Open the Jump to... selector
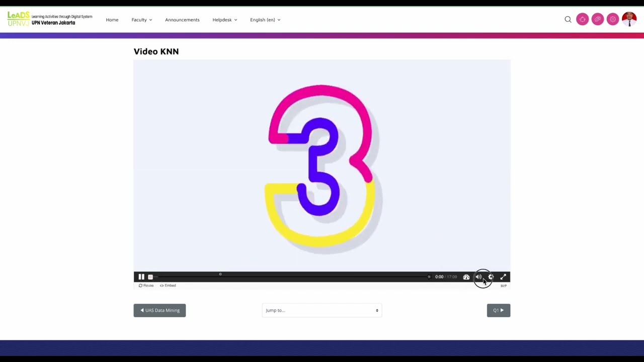644x362 pixels. (x=322, y=310)
